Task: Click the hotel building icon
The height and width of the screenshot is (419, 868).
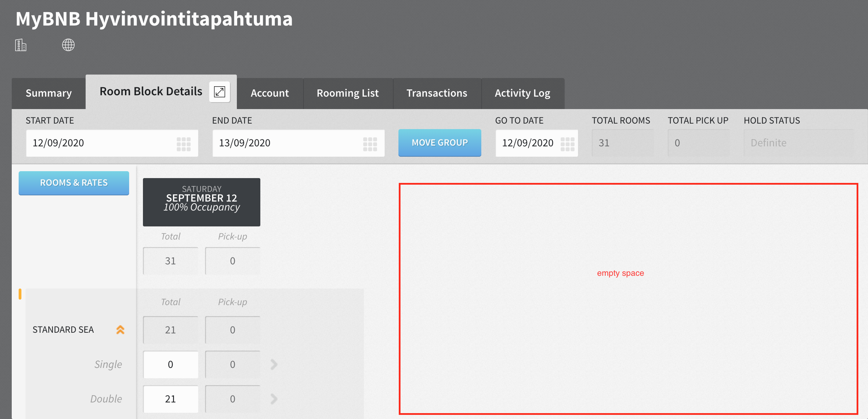Action: (21, 45)
